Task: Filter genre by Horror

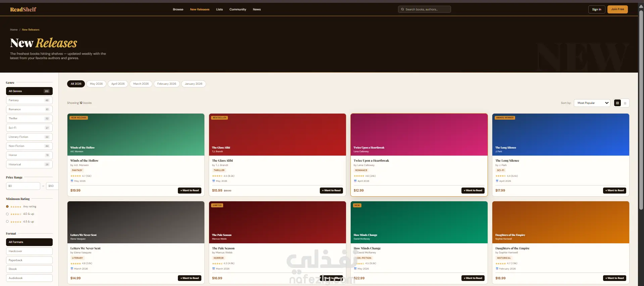Action: pos(29,155)
